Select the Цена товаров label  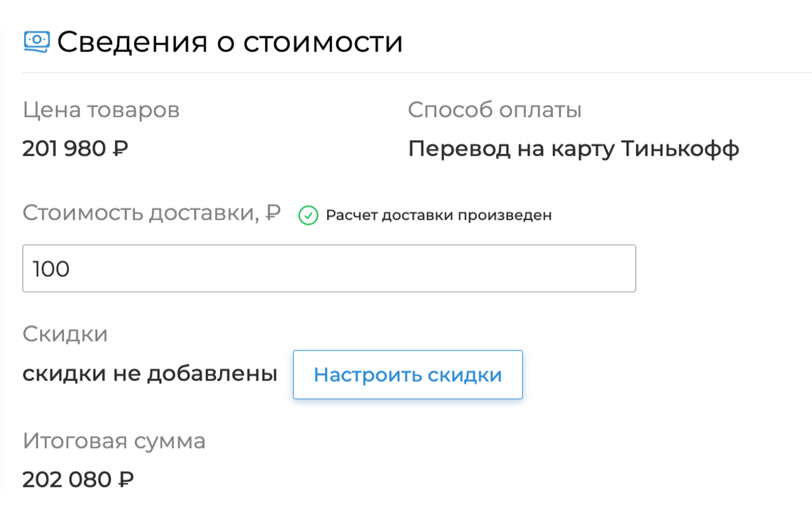[x=101, y=110]
